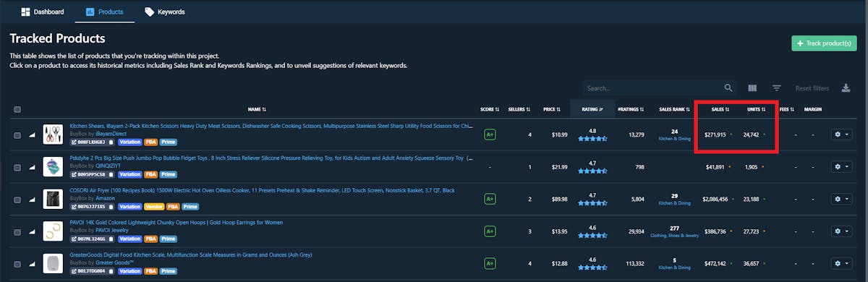Viewport: 868px width, 282px height.
Task: Open gear settings dropdown for Pskdyhe row
Action: click(841, 166)
